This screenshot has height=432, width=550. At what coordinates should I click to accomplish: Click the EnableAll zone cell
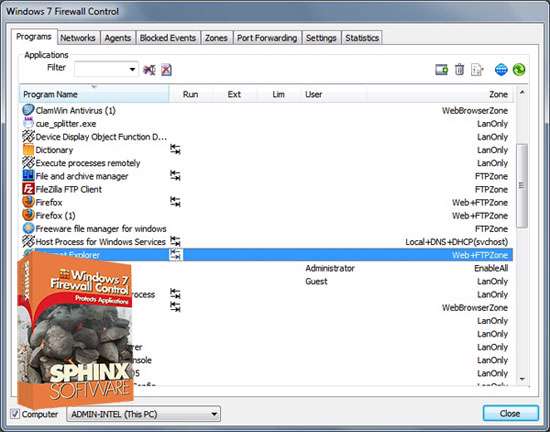(x=491, y=268)
